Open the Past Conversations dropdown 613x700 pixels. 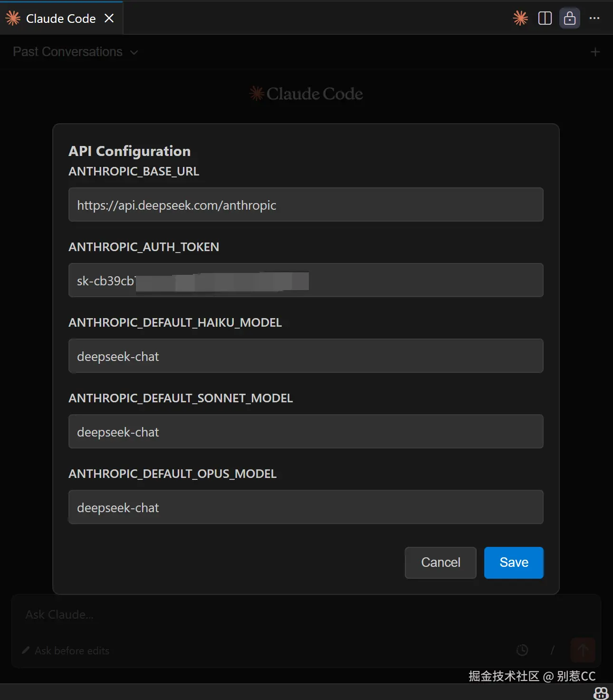point(75,52)
